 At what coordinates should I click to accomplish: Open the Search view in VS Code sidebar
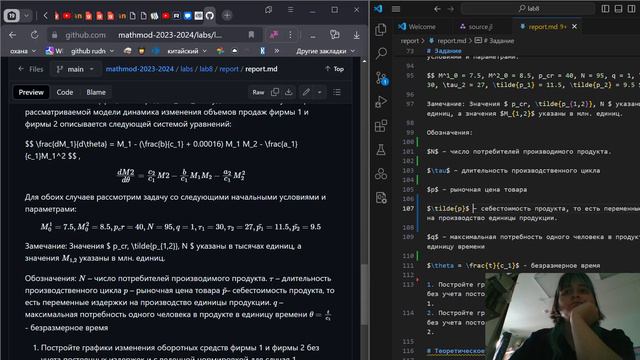coord(381,53)
